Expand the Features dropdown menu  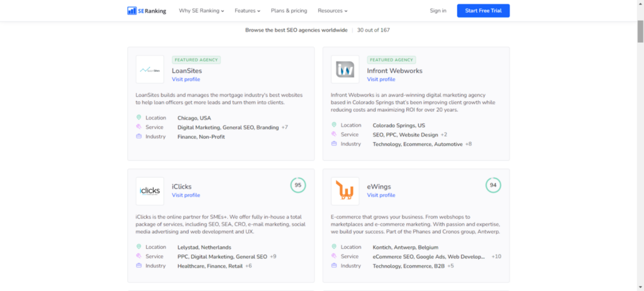click(x=248, y=11)
